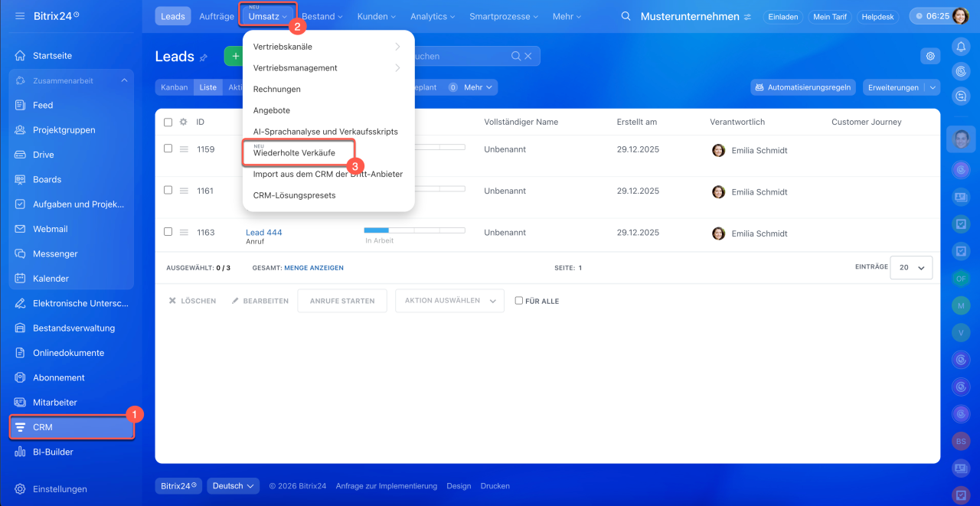The width and height of the screenshot is (980, 506).
Task: Select Wiederholte Verkäufe from the menu
Action: (294, 153)
